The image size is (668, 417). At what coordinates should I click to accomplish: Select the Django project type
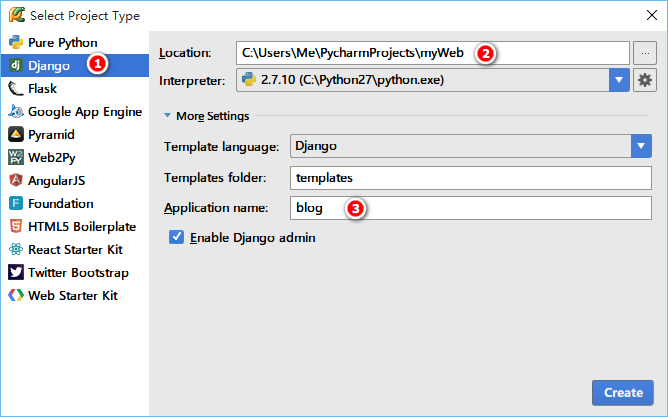pyautogui.click(x=75, y=65)
